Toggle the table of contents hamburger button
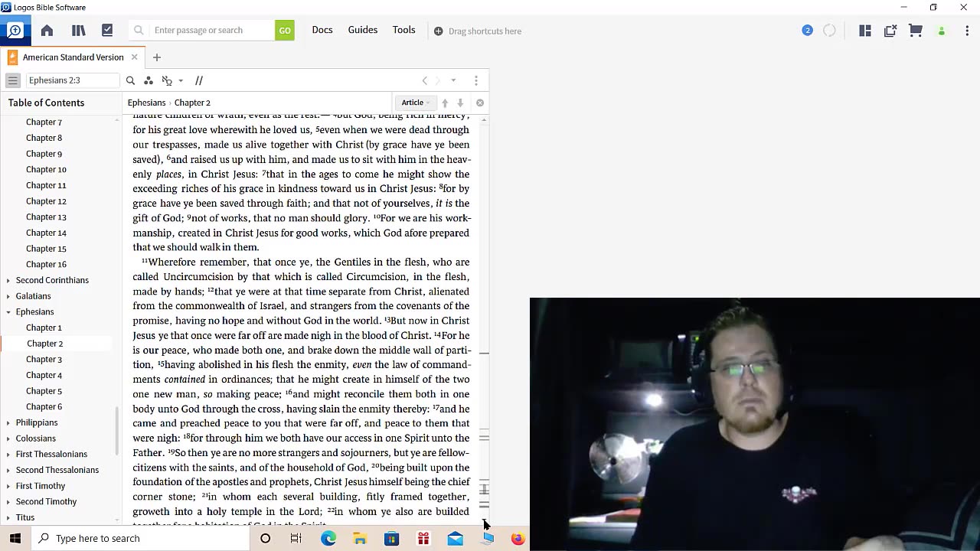Screen dimensions: 980x551 tap(12, 80)
